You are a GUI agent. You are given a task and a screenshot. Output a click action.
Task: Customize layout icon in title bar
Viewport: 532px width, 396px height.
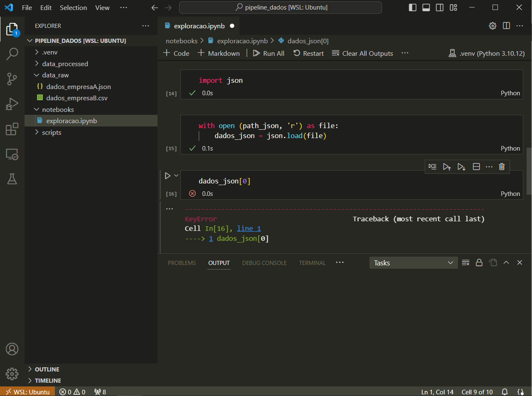453,7
